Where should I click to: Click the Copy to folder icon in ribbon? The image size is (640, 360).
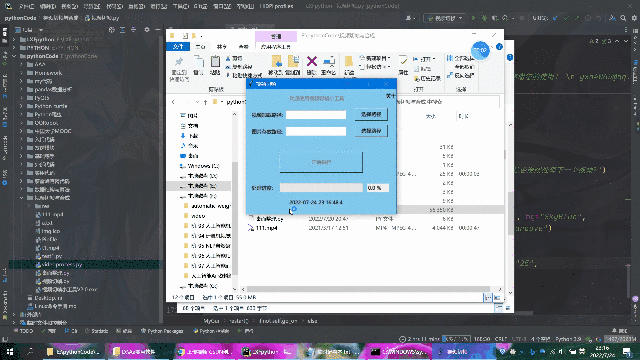(x=293, y=65)
